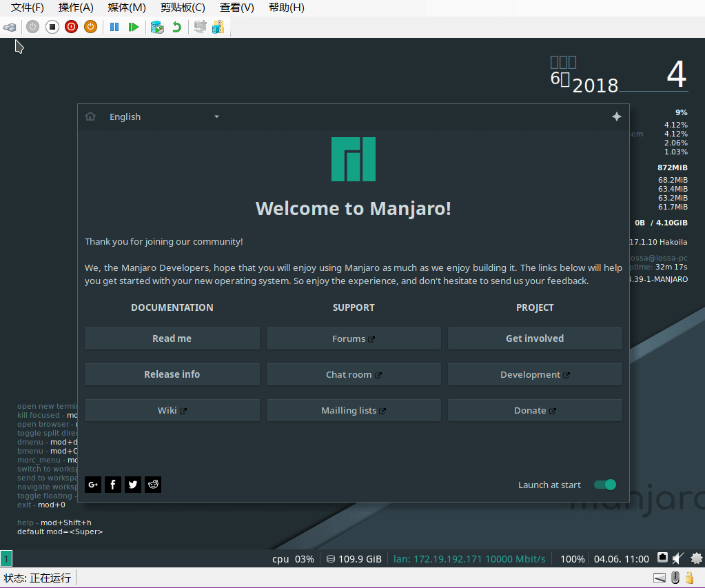Open the 查看(V) menu
The width and height of the screenshot is (705, 588).
pos(236,8)
